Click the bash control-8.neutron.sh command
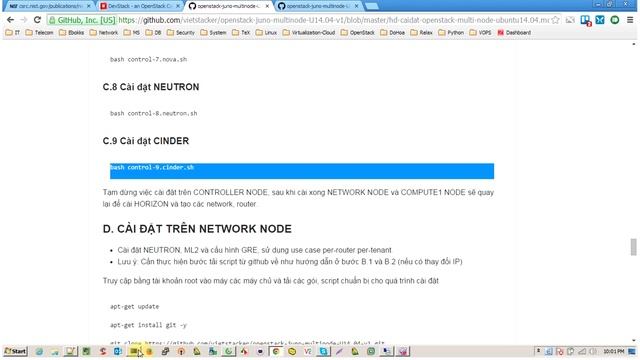 pyautogui.click(x=153, y=113)
